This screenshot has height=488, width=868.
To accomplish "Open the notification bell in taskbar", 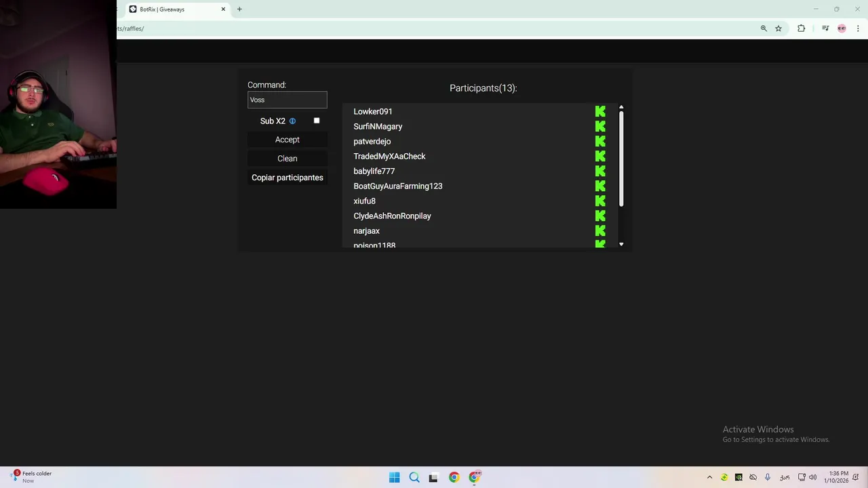I will (856, 477).
